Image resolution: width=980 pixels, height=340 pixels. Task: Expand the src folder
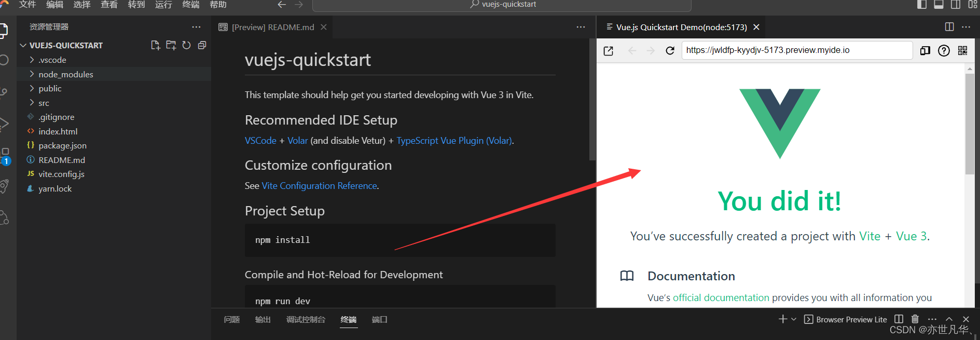(32, 103)
